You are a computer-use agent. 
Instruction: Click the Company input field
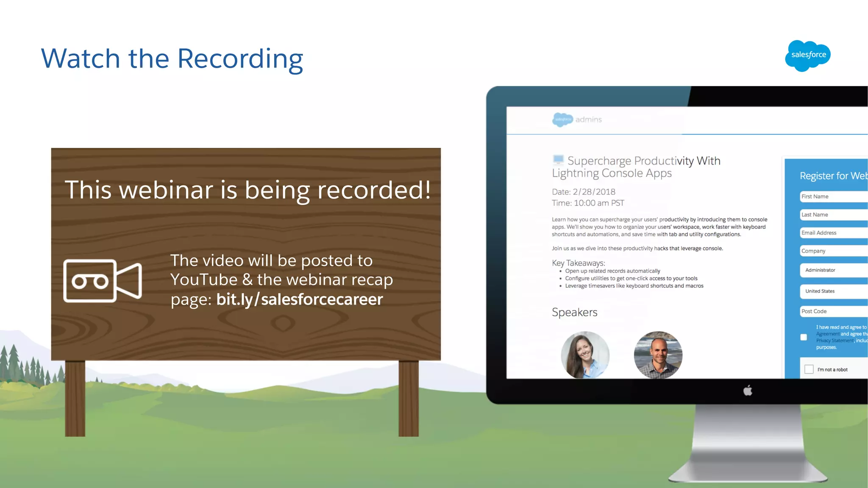(834, 251)
